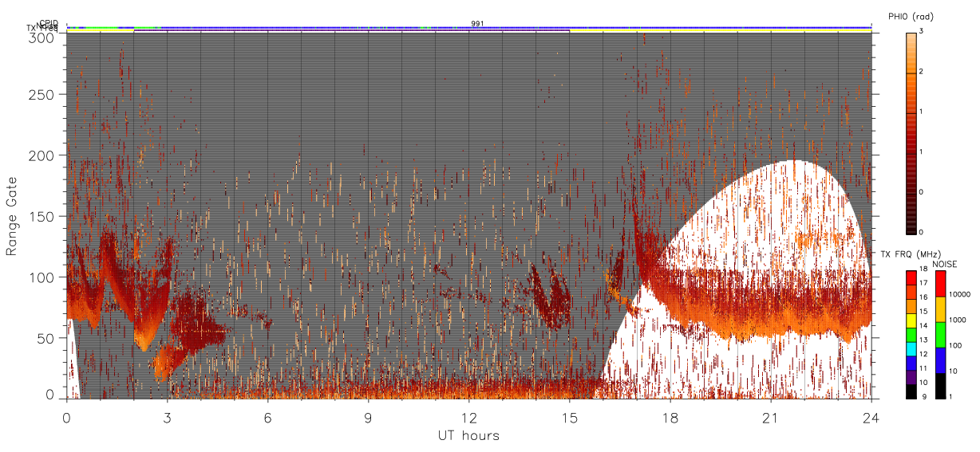Click the 50 tick on Range Gate axis
Viewport: 980px width, 452px height.
(x=46, y=338)
